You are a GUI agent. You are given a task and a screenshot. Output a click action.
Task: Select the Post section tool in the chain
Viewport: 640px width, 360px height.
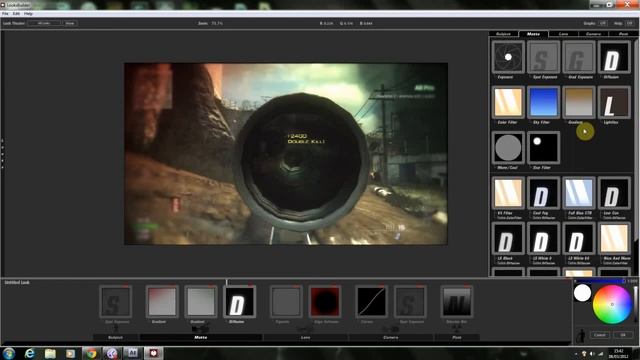coord(457,302)
